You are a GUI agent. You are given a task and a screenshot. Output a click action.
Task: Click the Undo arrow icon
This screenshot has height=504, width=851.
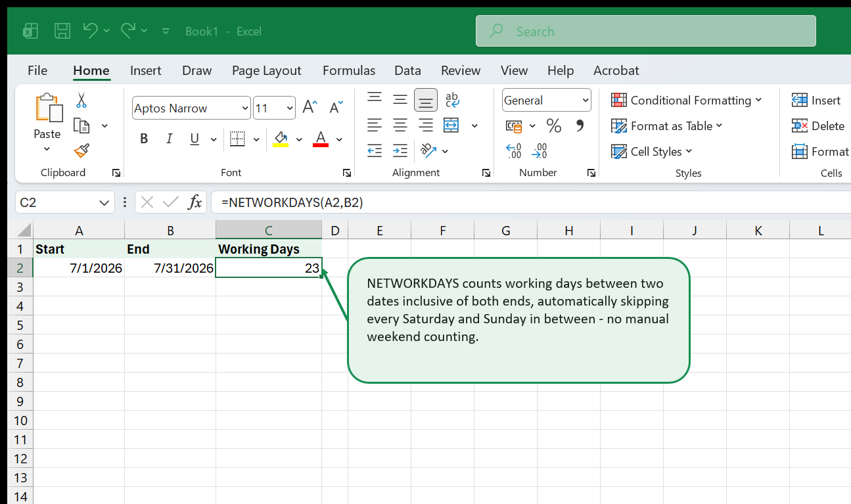[x=91, y=30]
